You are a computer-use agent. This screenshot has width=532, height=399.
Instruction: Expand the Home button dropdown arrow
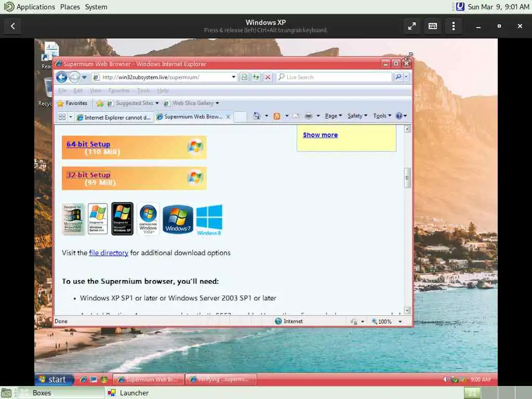(x=267, y=116)
